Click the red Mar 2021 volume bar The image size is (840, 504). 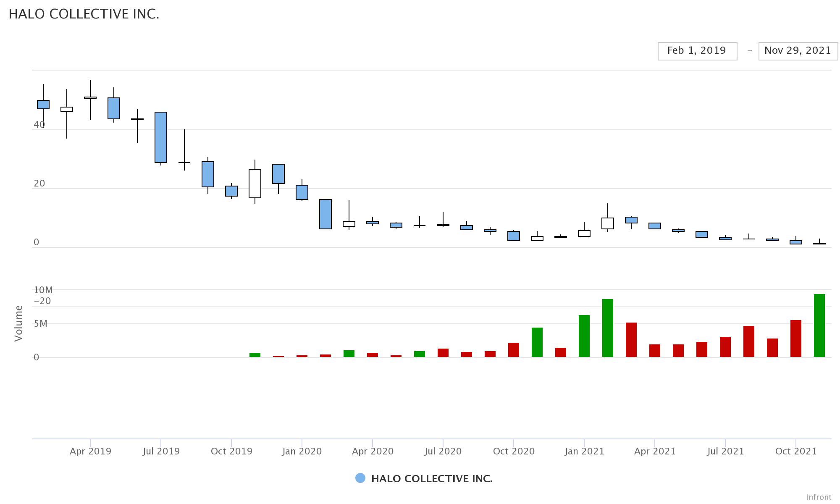pyautogui.click(x=631, y=340)
